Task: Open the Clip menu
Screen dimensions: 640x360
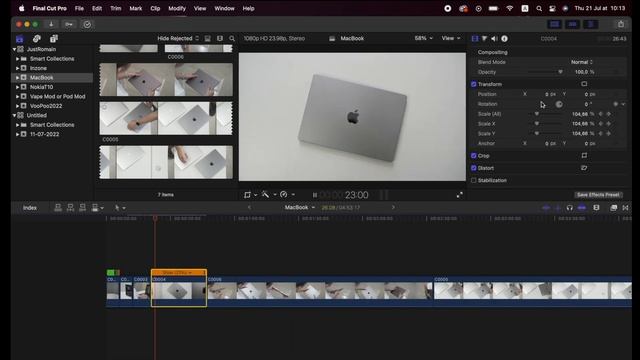Action: (x=155, y=8)
